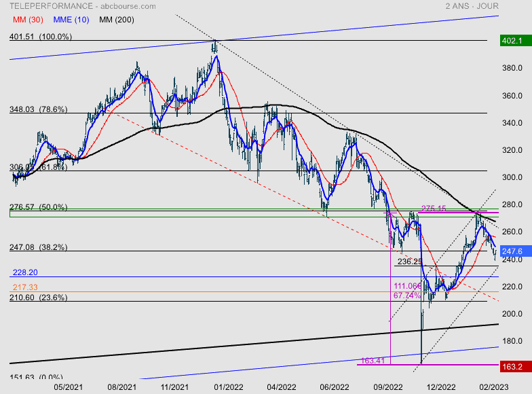Click the 09/2022 date axis label
Image resolution: width=532 pixels, height=394 pixels.
pos(388,387)
